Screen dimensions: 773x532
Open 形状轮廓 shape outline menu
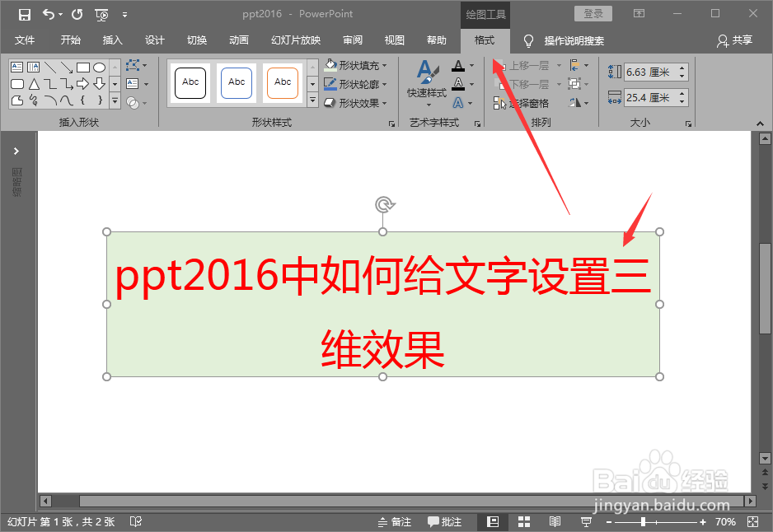point(355,84)
